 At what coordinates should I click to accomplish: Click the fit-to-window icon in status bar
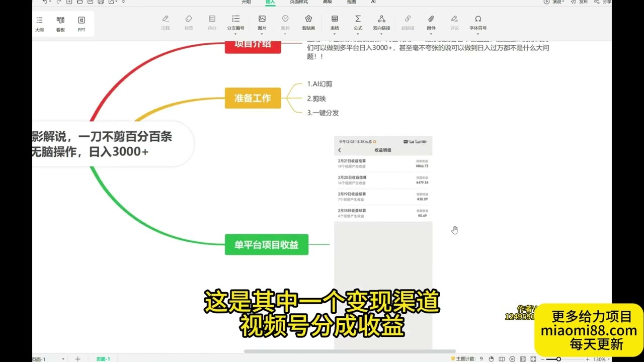click(523, 359)
